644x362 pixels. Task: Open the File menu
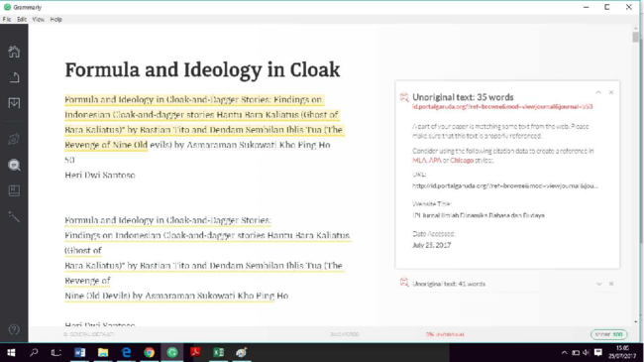(x=7, y=19)
